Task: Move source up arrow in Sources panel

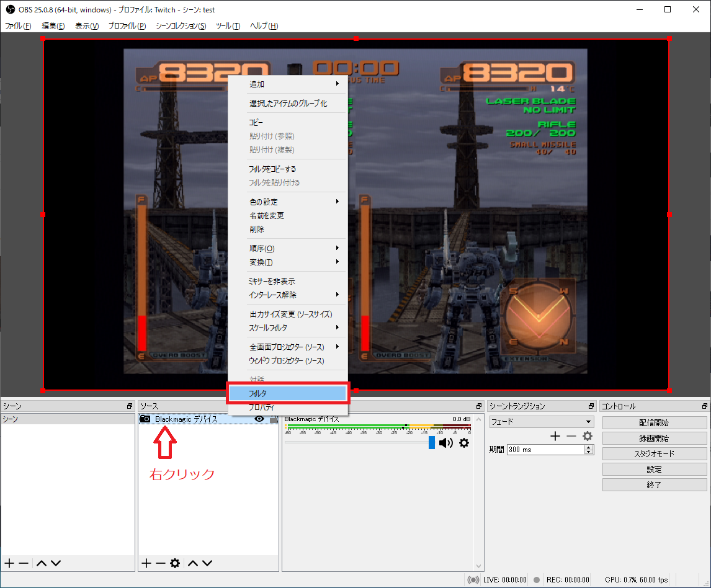Action: pos(193,563)
